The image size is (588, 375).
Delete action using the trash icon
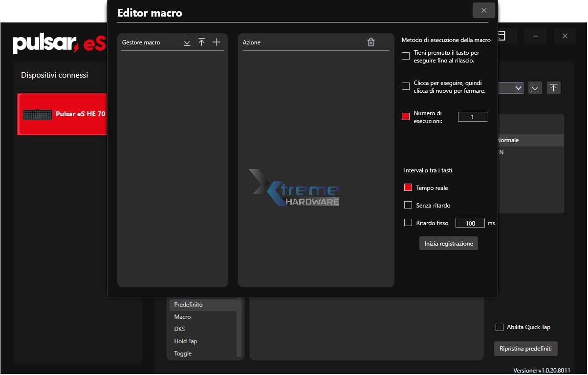(x=371, y=42)
